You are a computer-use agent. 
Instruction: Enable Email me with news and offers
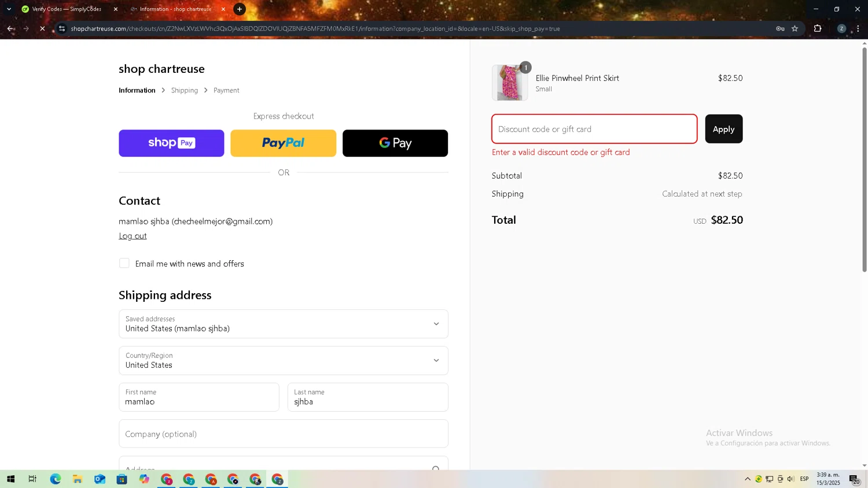point(124,263)
